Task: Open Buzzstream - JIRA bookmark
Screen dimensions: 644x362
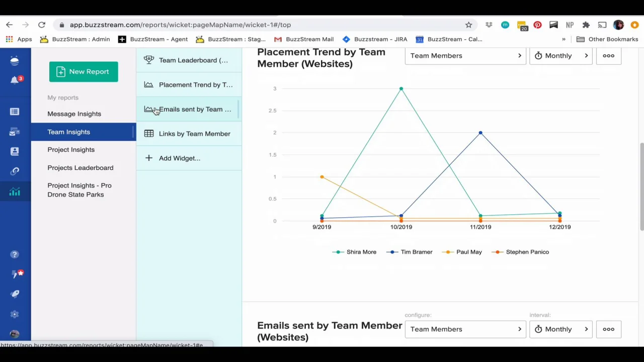Action: [x=374, y=39]
